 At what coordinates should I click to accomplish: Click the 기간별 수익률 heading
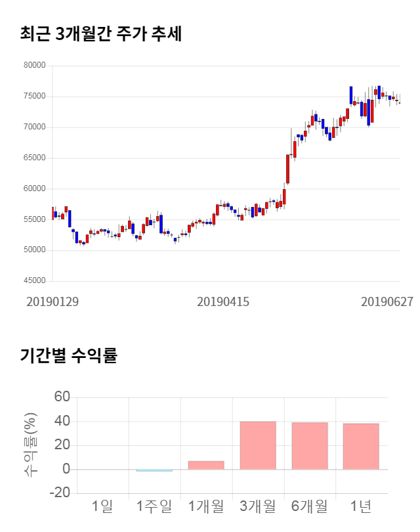pyautogui.click(x=68, y=356)
